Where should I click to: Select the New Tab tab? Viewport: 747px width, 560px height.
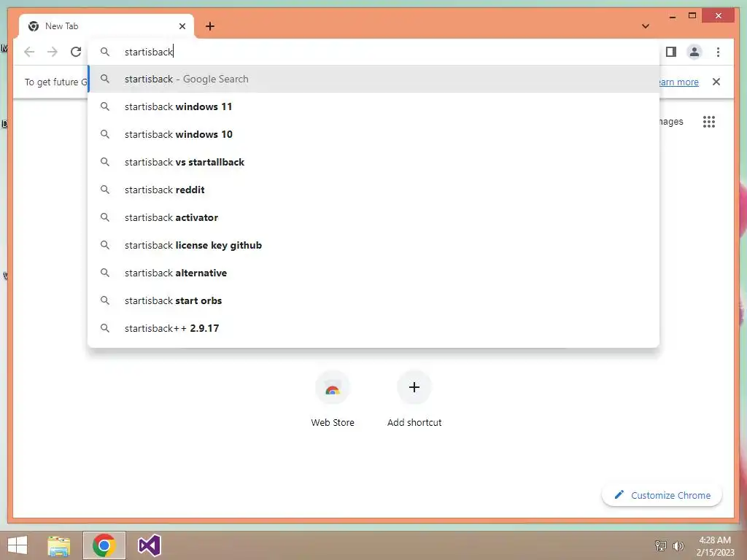pyautogui.click(x=106, y=26)
